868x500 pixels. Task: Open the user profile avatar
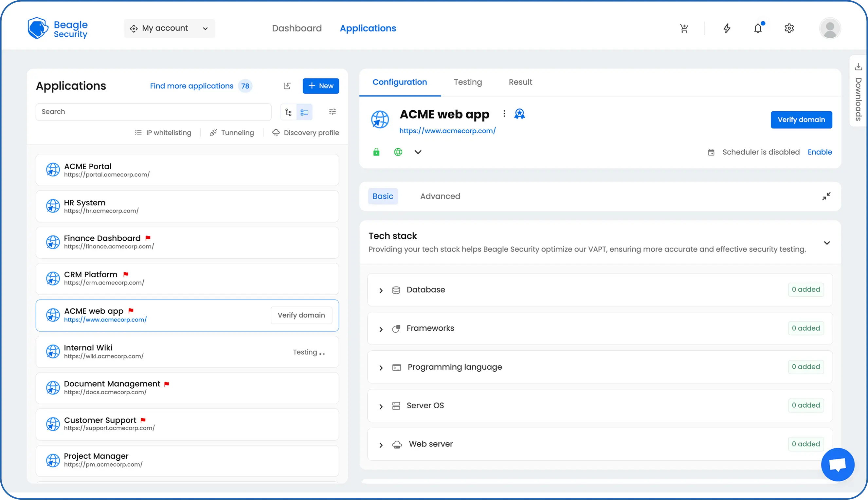[830, 28]
